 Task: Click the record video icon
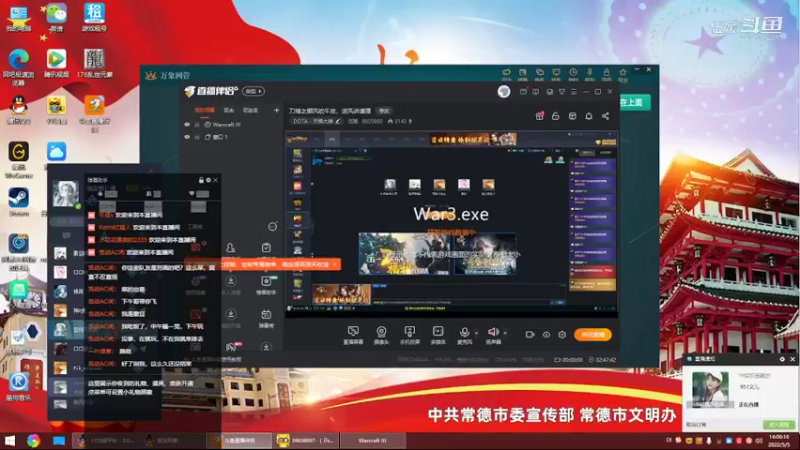pos(530,335)
